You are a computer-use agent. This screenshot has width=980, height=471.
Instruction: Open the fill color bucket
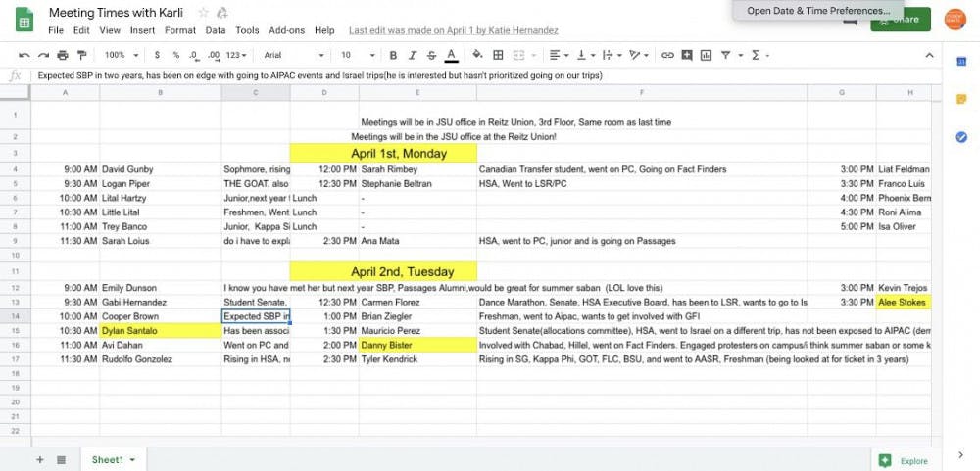tap(477, 56)
